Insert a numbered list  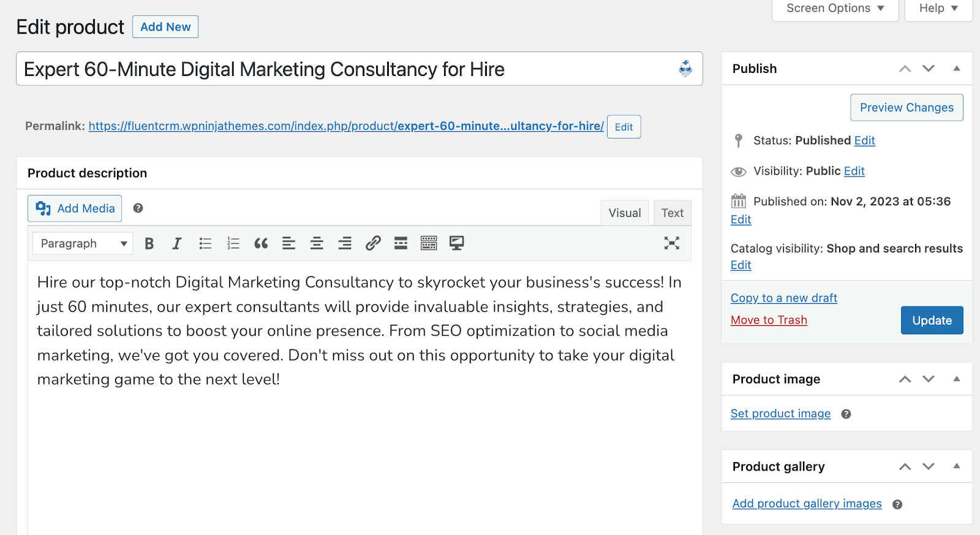(233, 243)
